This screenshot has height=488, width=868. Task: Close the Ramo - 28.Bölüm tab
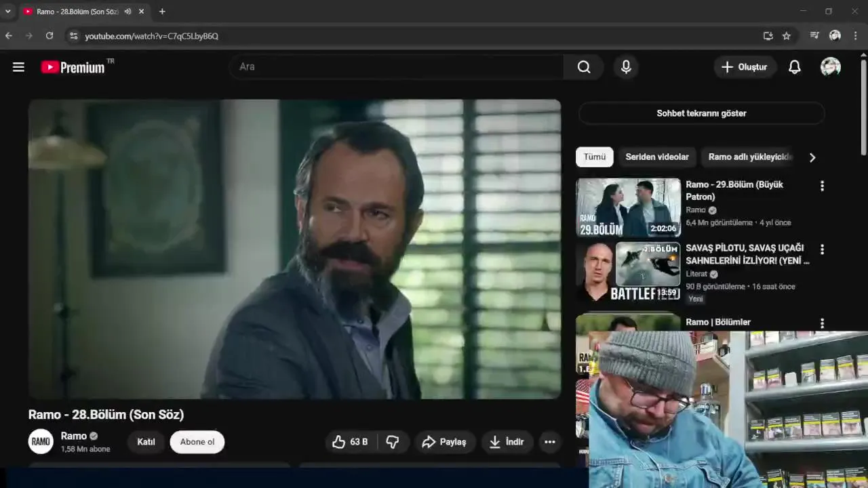(x=141, y=12)
